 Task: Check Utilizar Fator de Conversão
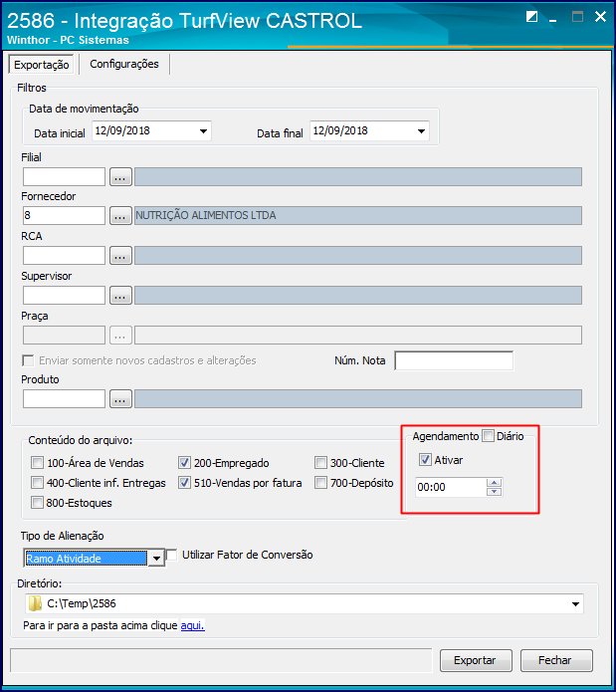pos(172,555)
